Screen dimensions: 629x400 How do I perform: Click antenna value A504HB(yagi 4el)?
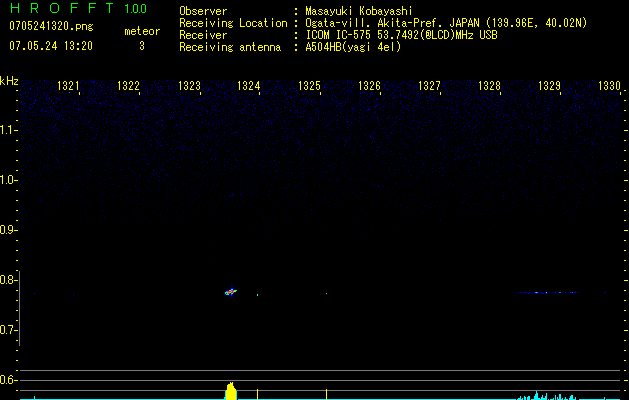[x=353, y=47]
